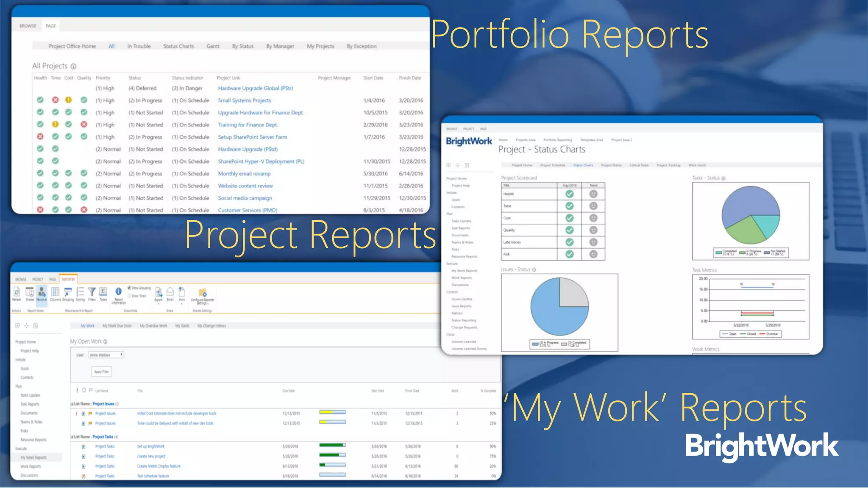Click the Tasks - Status pie chart
Image resolution: width=868 pixels, height=488 pixels.
tap(751, 215)
